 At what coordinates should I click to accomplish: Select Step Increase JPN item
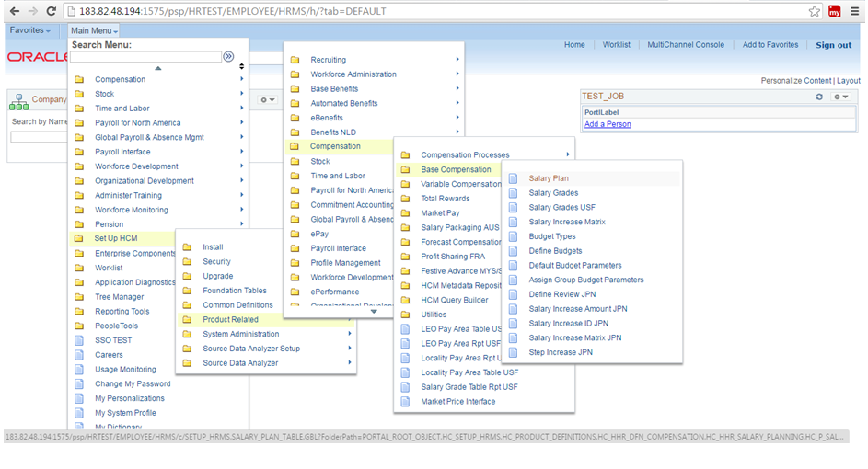(561, 352)
